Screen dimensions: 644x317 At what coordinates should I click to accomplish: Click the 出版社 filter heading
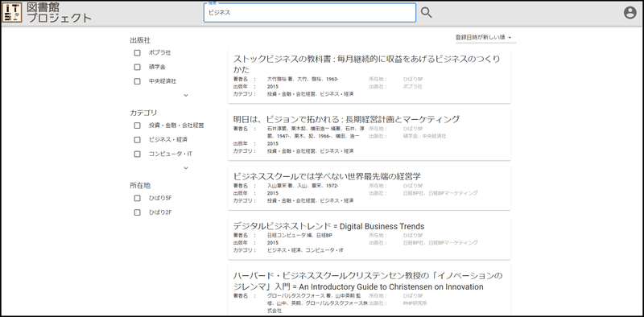(140, 40)
